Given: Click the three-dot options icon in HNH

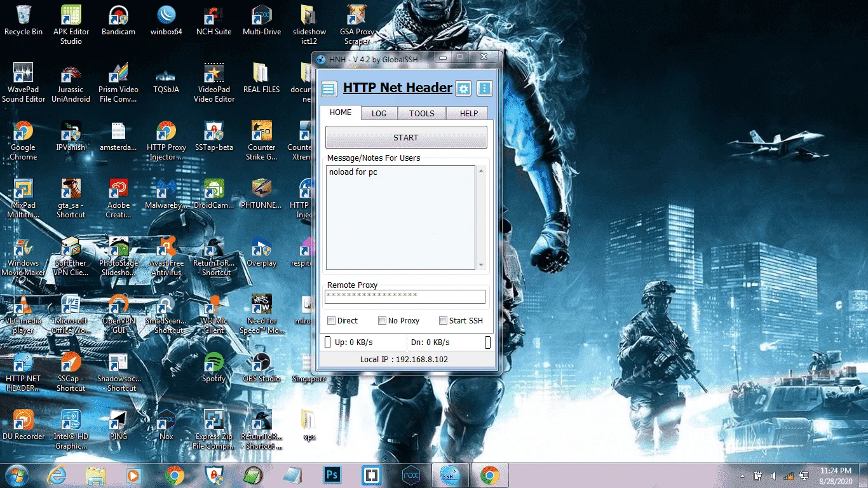Looking at the screenshot, I should [x=484, y=88].
